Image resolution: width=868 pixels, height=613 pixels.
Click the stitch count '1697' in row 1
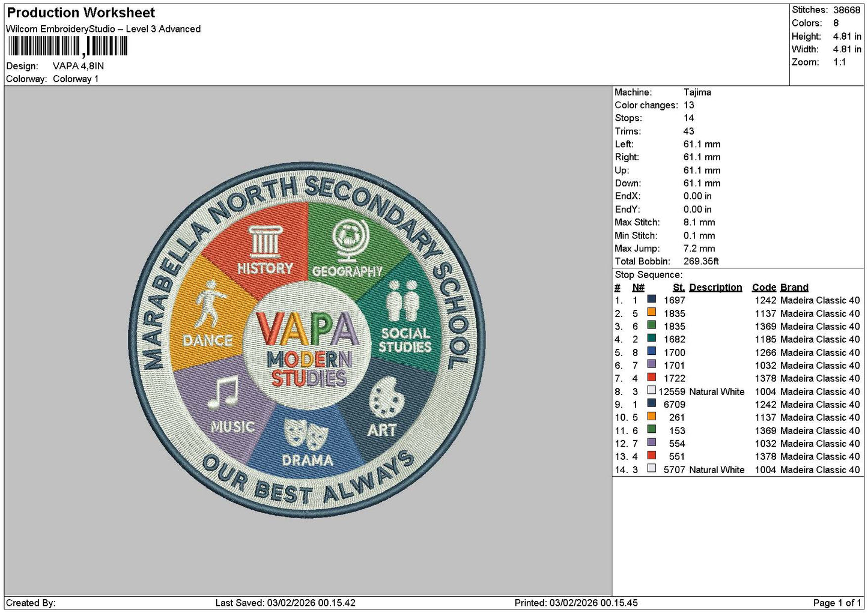675,300
